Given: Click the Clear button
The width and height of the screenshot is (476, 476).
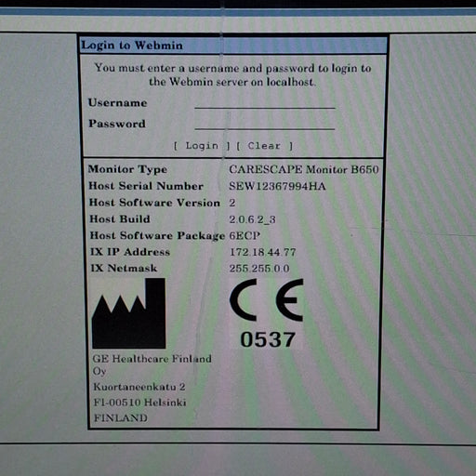Looking at the screenshot, I should (264, 146).
